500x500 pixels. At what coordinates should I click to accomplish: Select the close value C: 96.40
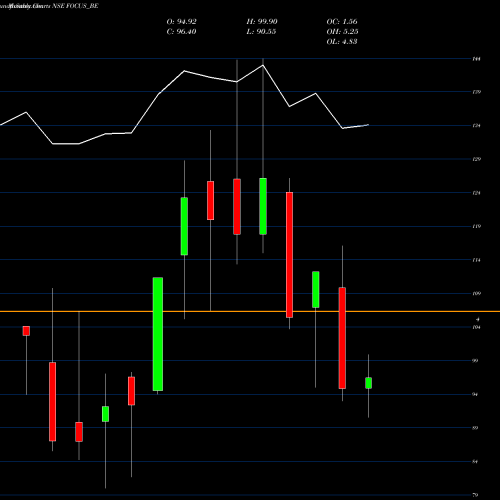pos(181,32)
